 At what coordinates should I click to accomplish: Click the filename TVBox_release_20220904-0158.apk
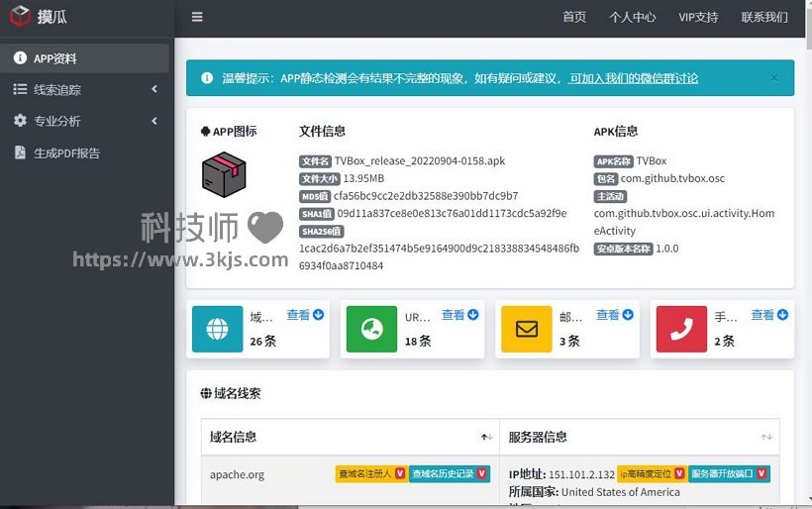(x=420, y=161)
